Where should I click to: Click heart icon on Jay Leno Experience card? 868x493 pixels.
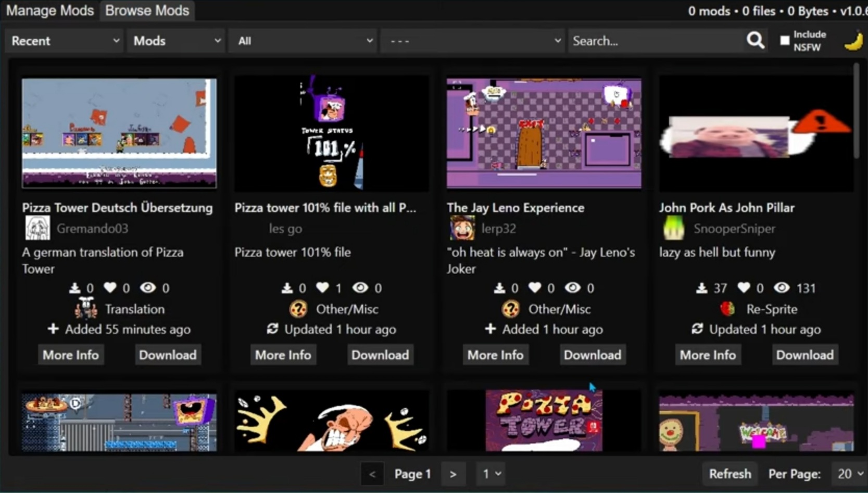(x=535, y=288)
